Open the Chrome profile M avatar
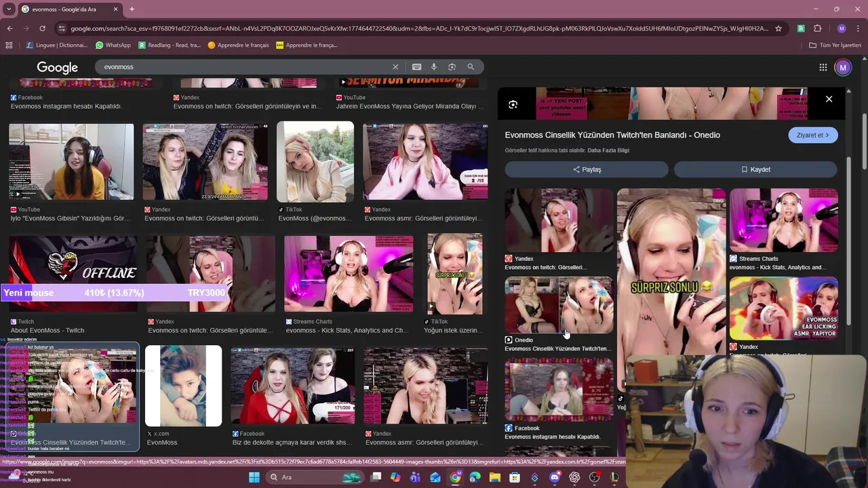Viewport: 868px width, 488px height. [x=842, y=28]
